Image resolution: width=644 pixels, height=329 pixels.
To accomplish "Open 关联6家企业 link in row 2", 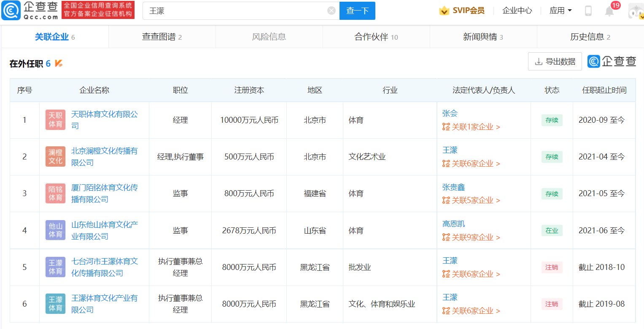I will (x=471, y=163).
